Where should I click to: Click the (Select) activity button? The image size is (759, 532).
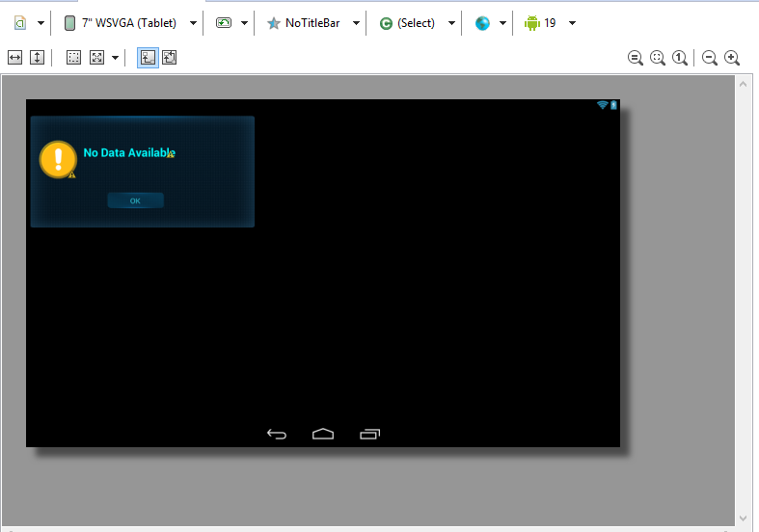click(407, 23)
